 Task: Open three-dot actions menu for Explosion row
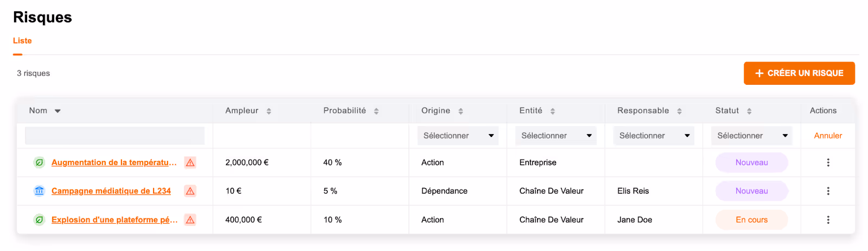pyautogui.click(x=828, y=219)
